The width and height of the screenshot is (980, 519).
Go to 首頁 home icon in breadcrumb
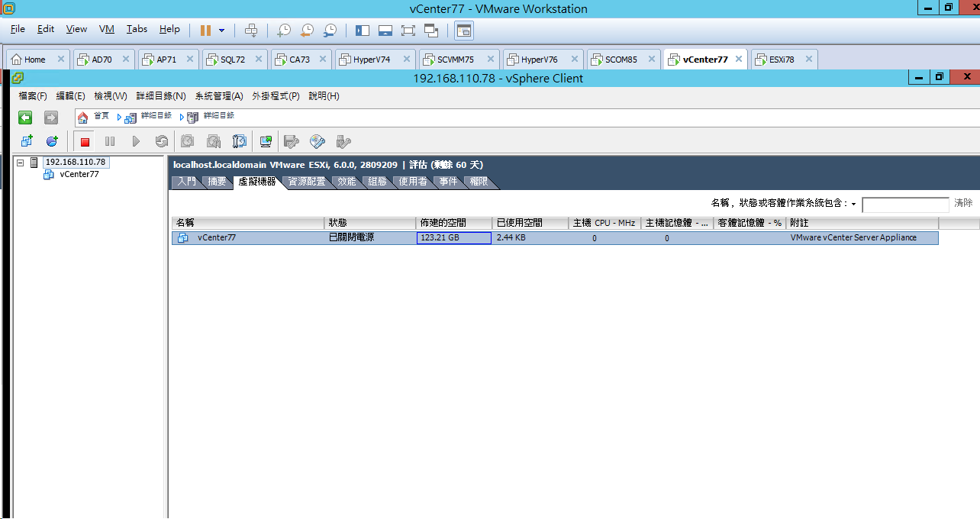click(x=83, y=117)
